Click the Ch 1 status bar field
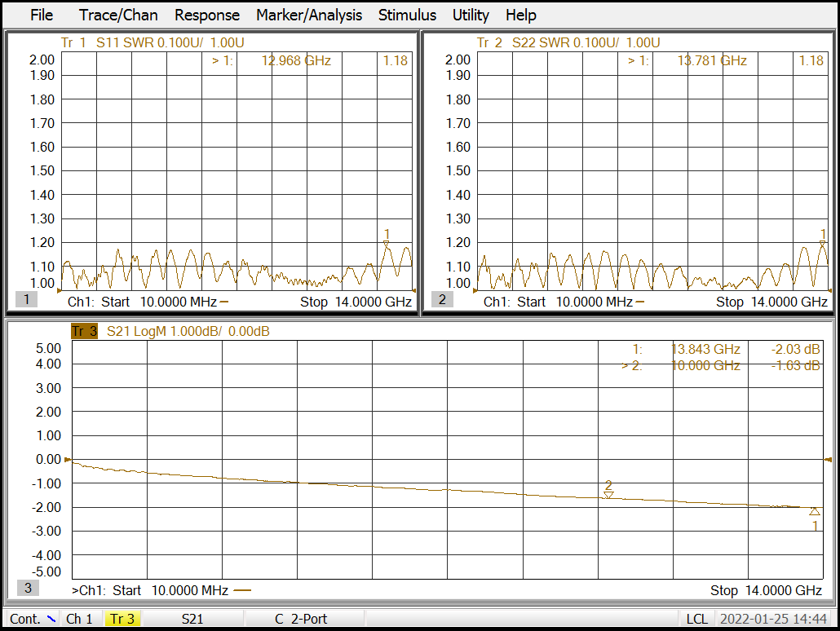The image size is (840, 631). [79, 619]
